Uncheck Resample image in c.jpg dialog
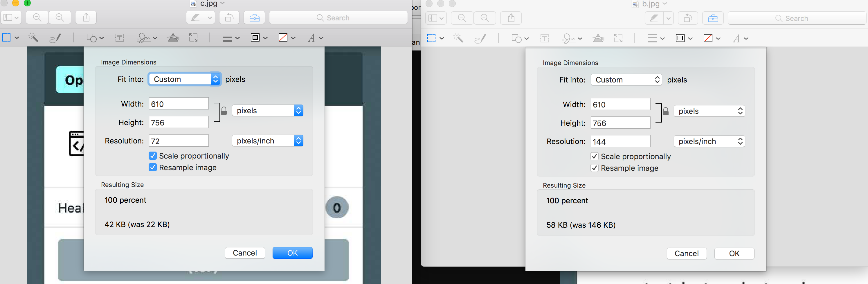Screen dimensions: 868x284 tap(153, 168)
